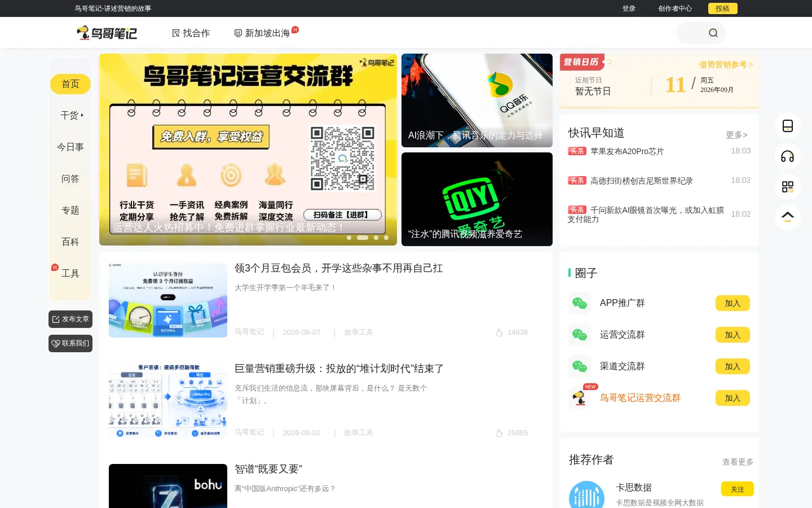Open 专题 in the left sidebar
812x508 pixels.
[x=70, y=211]
